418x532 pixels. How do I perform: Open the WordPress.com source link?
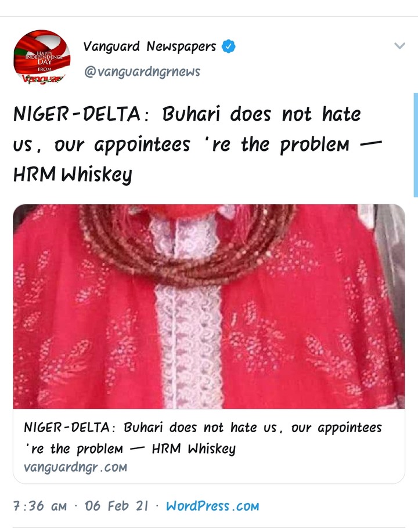[x=212, y=506]
